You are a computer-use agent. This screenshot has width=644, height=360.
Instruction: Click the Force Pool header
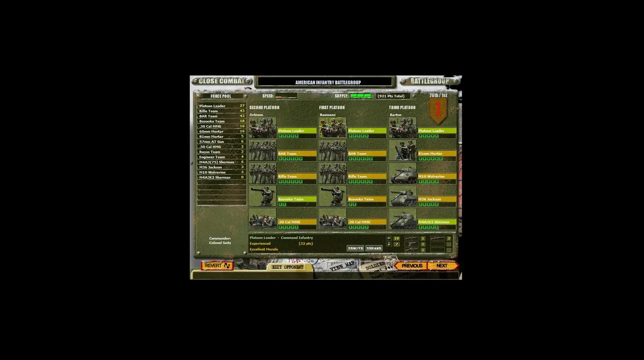[x=221, y=96]
